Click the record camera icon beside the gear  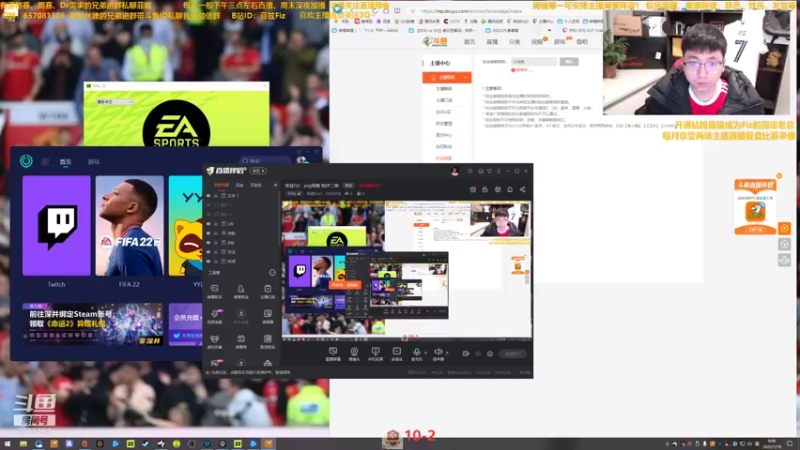[x=466, y=354]
